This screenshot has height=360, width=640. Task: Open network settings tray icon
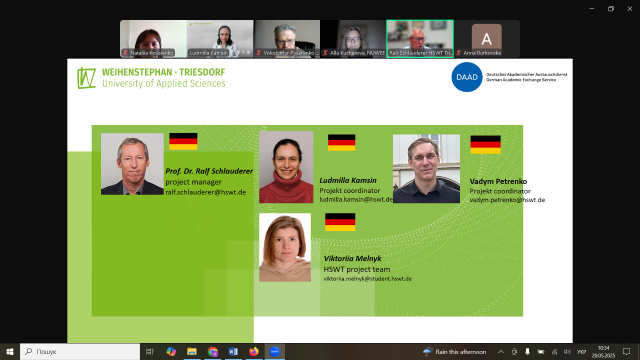coord(554,351)
